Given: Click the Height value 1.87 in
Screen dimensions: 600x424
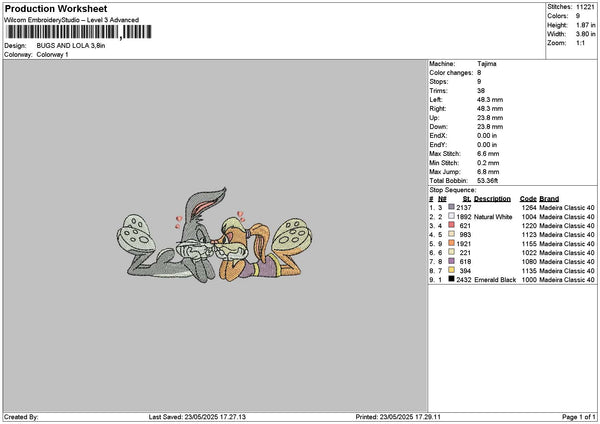Looking at the screenshot, I should pyautogui.click(x=585, y=25).
